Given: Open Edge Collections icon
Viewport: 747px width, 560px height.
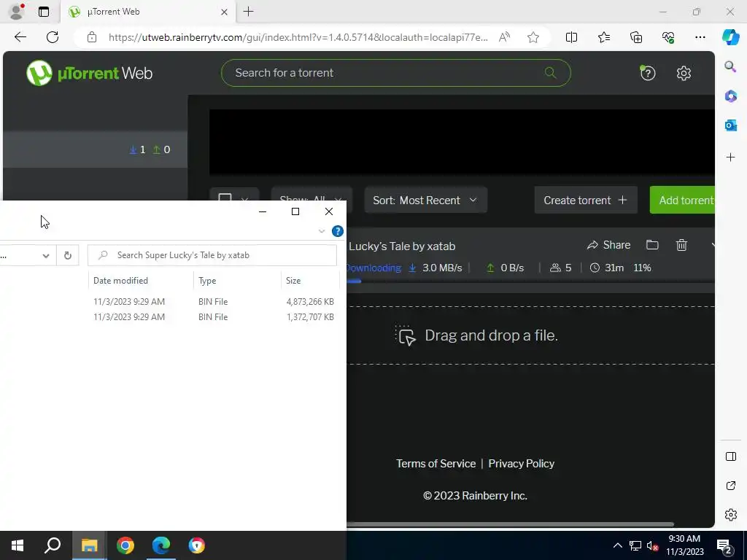Looking at the screenshot, I should tap(636, 37).
